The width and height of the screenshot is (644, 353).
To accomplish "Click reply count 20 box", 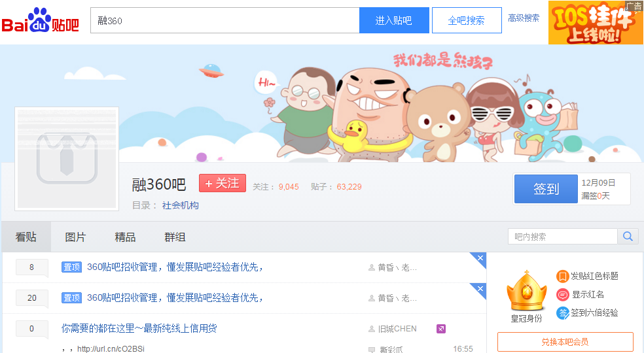I will point(31,298).
